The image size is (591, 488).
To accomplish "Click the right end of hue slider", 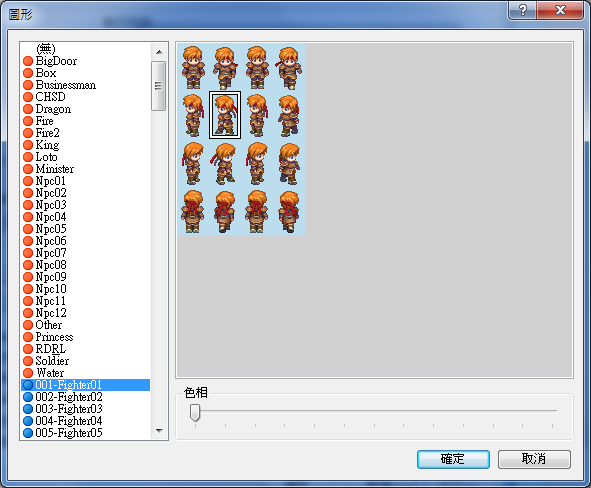I will coord(553,411).
